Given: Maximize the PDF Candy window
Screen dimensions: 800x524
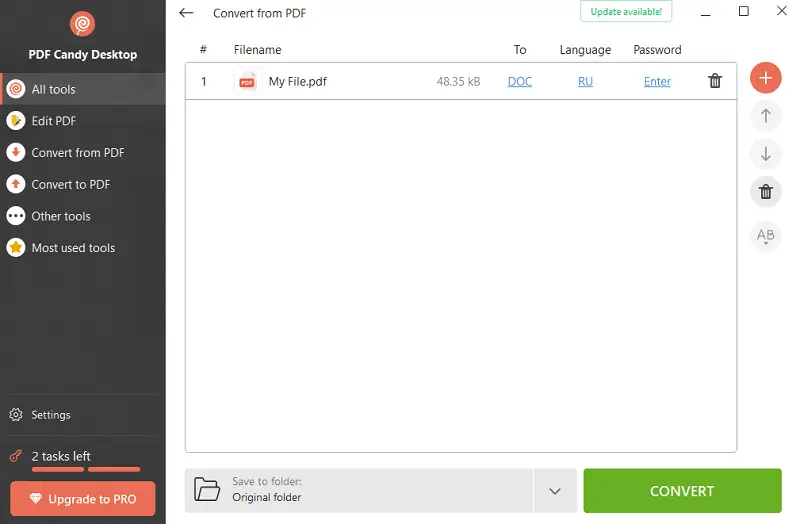Looking at the screenshot, I should 744,11.
